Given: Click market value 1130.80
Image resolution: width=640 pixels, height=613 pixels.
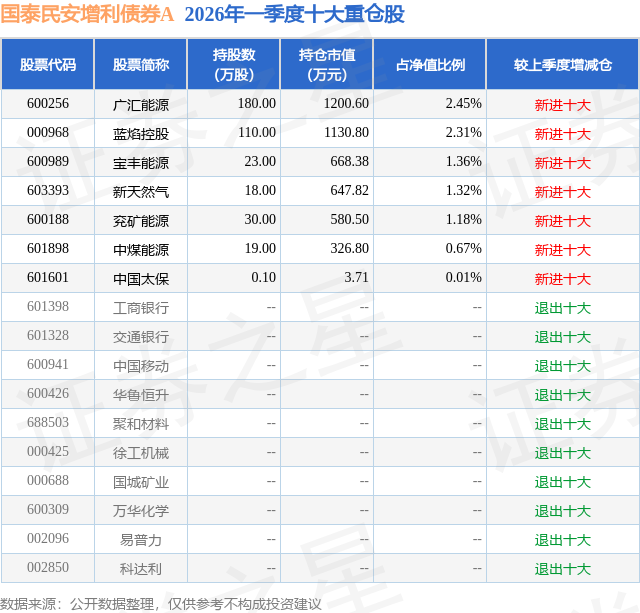Looking at the screenshot, I should (346, 133).
